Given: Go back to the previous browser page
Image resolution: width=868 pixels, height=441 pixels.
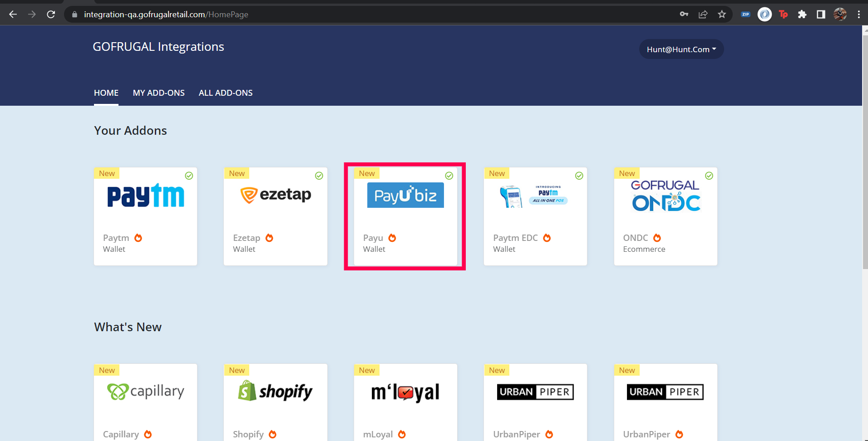Looking at the screenshot, I should click(13, 15).
